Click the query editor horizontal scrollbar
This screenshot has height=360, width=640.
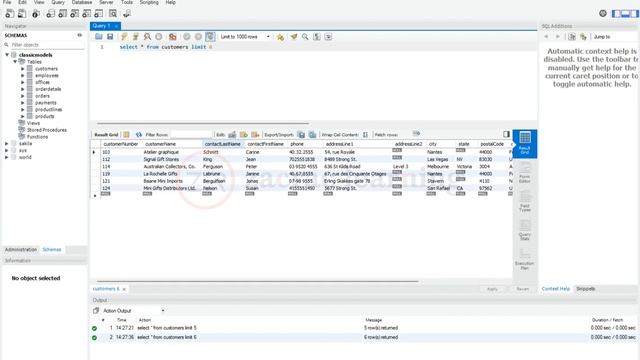pyautogui.click(x=203, y=123)
